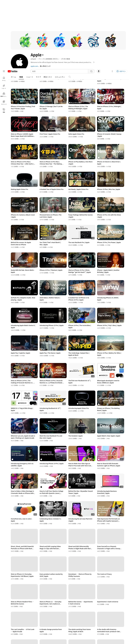This screenshot has height=644, width=129.
Task: Click 'Every product carbon neutral by 2030' title
Action: tap(51, 575)
